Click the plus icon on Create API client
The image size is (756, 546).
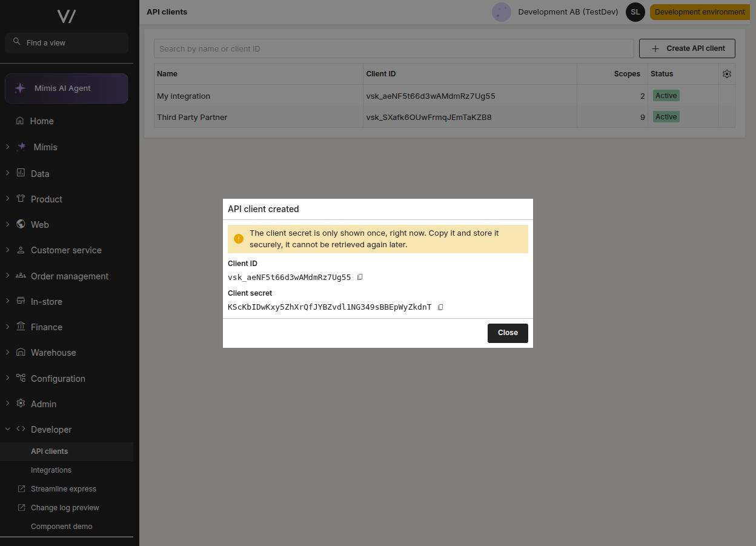pyautogui.click(x=655, y=48)
